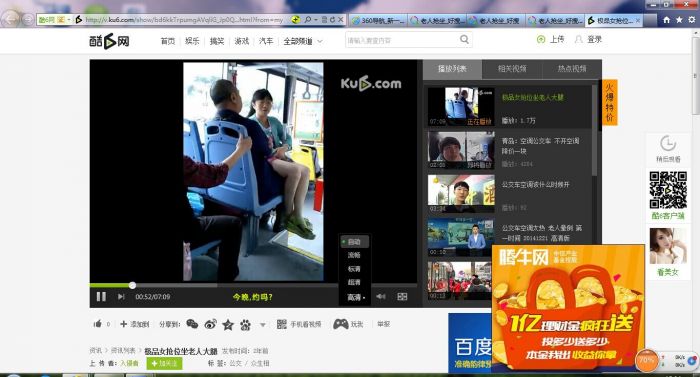Viewport: 700px width, 377px height.
Task: Collapse the 高清 quality dropdown
Action: (x=356, y=297)
